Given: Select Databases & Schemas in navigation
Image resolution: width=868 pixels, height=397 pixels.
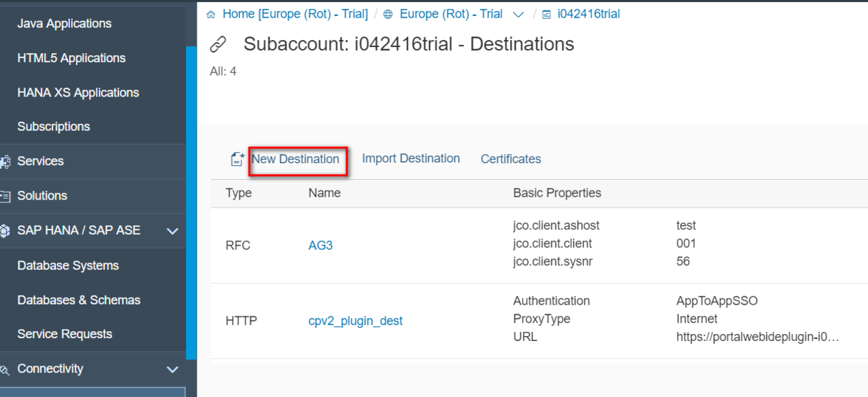Looking at the screenshot, I should tap(79, 300).
